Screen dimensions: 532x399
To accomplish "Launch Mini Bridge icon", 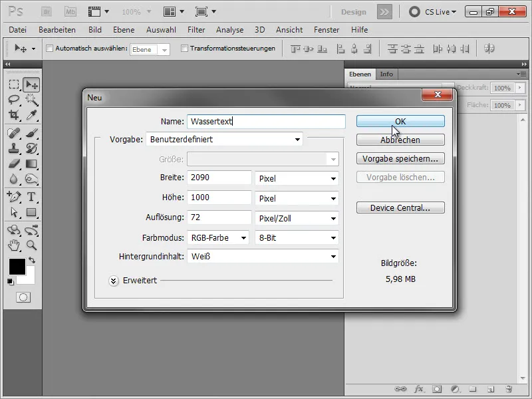I will pyautogui.click(x=70, y=12).
